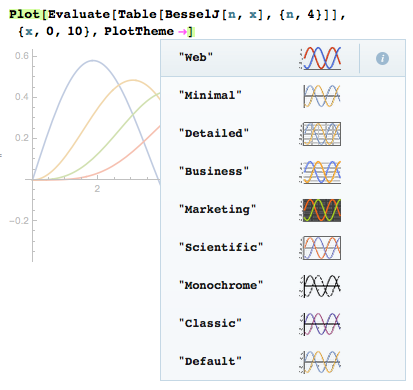
Task: Select the "Business" theme option
Action: [x=214, y=172]
